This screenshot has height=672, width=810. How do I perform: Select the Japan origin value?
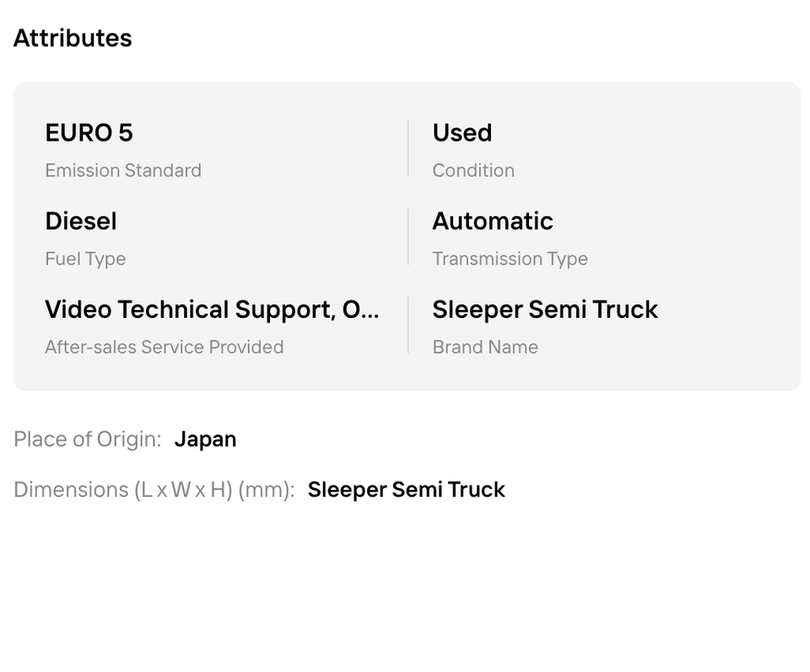coord(205,439)
